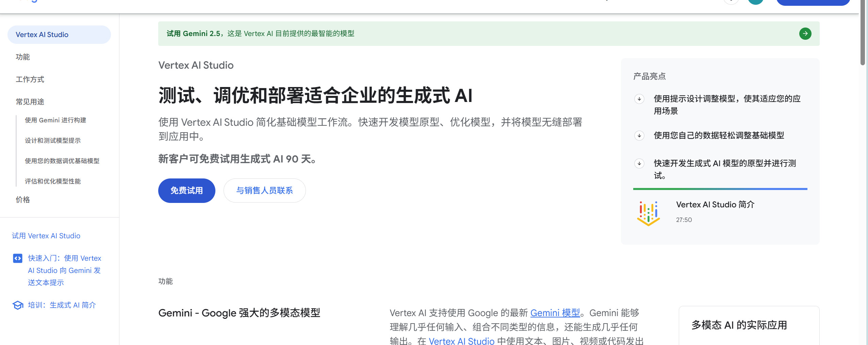Screen dimensions: 868x345
Task: Expand the highlight about tuning foundation models
Action: tap(639, 136)
